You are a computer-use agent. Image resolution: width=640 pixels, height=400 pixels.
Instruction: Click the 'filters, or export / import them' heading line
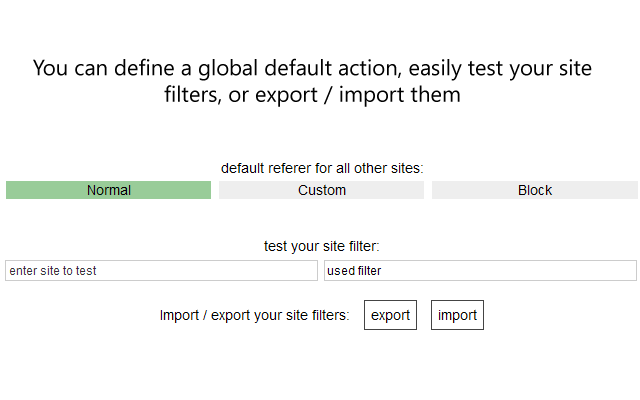click(x=312, y=95)
